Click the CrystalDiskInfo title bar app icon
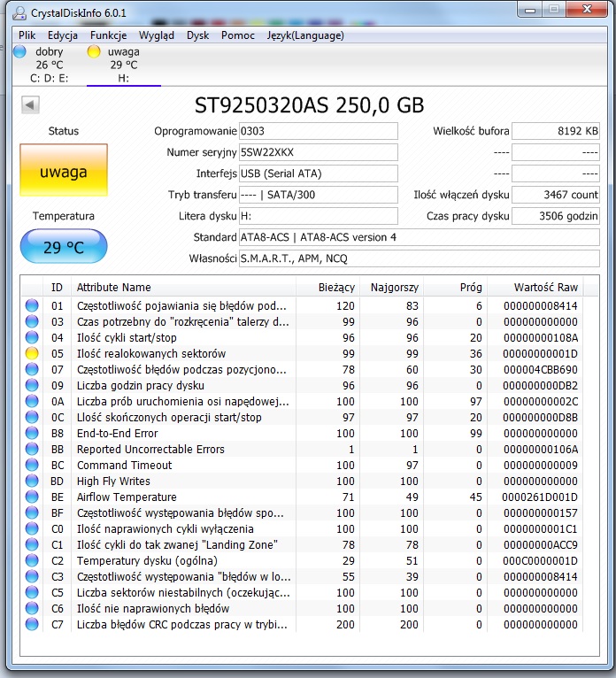The image size is (616, 678). click(x=19, y=13)
